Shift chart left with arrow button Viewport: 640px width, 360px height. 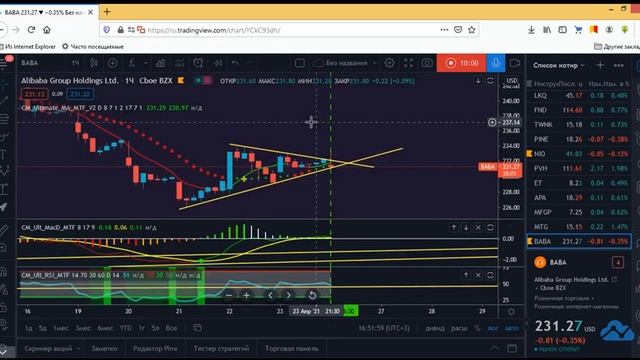pyautogui.click(x=270, y=295)
